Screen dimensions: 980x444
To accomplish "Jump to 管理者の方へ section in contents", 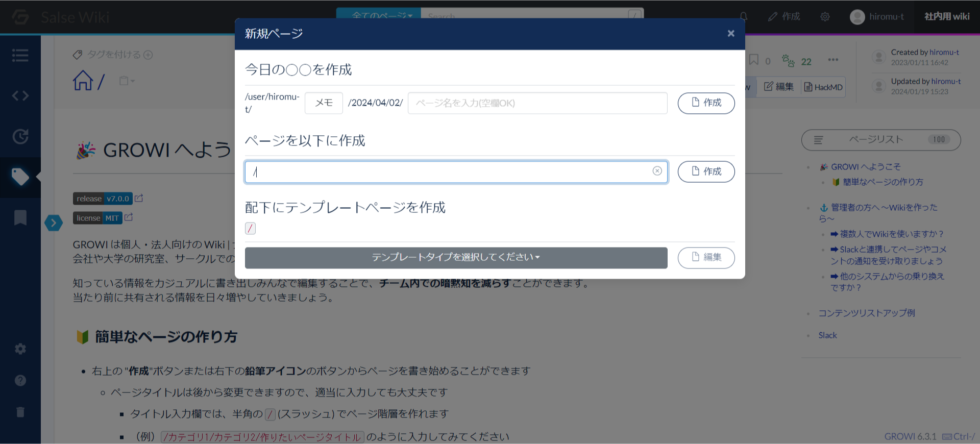I will (878, 213).
